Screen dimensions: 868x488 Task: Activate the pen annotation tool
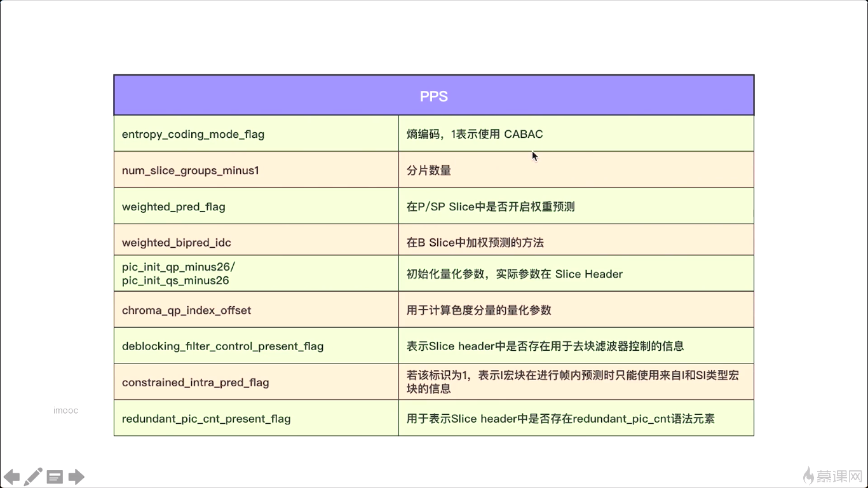tap(33, 477)
